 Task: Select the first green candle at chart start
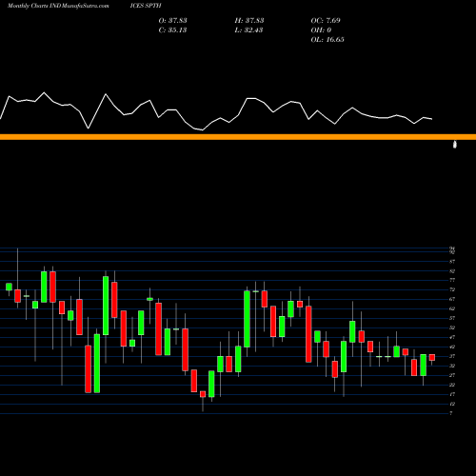tap(9, 287)
